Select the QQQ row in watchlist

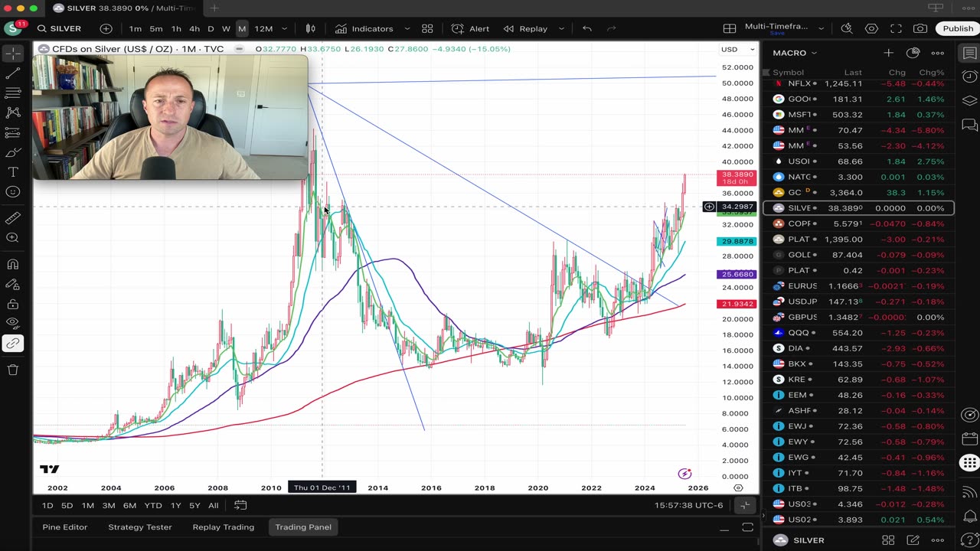[x=859, y=333]
